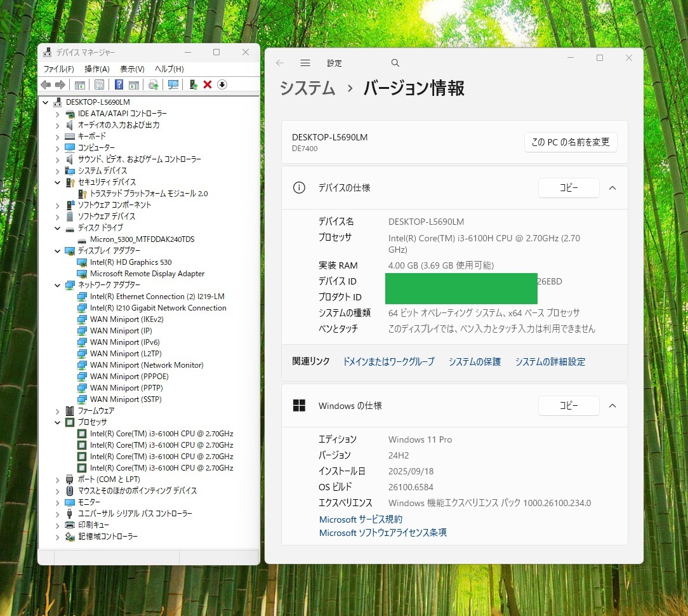This screenshot has height=616, width=688.
Task: Click この PC の名前を変更 button
Action: [571, 142]
